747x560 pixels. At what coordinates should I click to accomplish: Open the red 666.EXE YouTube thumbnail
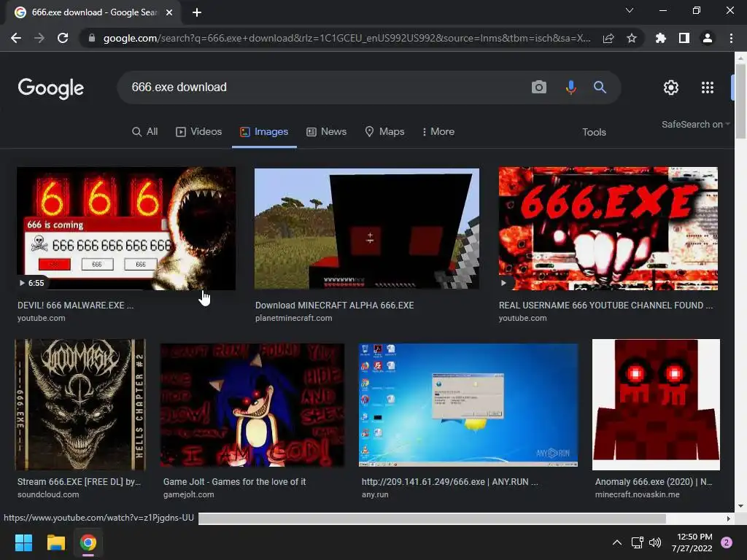coord(608,228)
